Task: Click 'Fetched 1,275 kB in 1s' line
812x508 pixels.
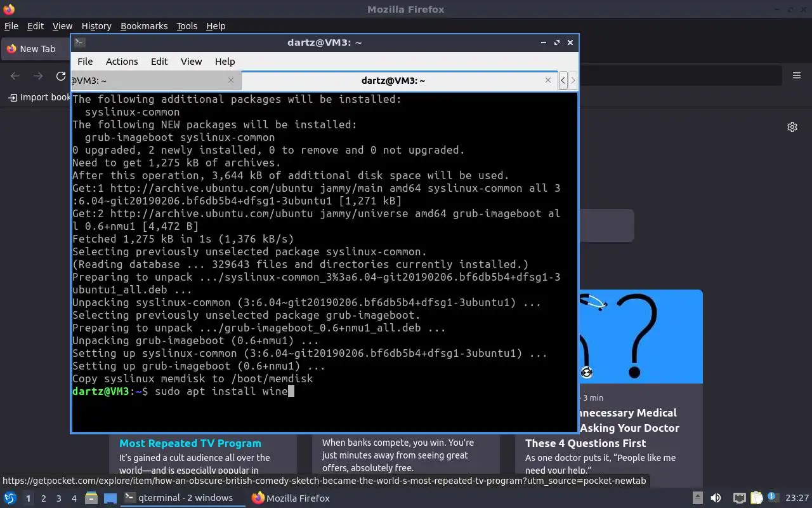Action: [x=183, y=239]
